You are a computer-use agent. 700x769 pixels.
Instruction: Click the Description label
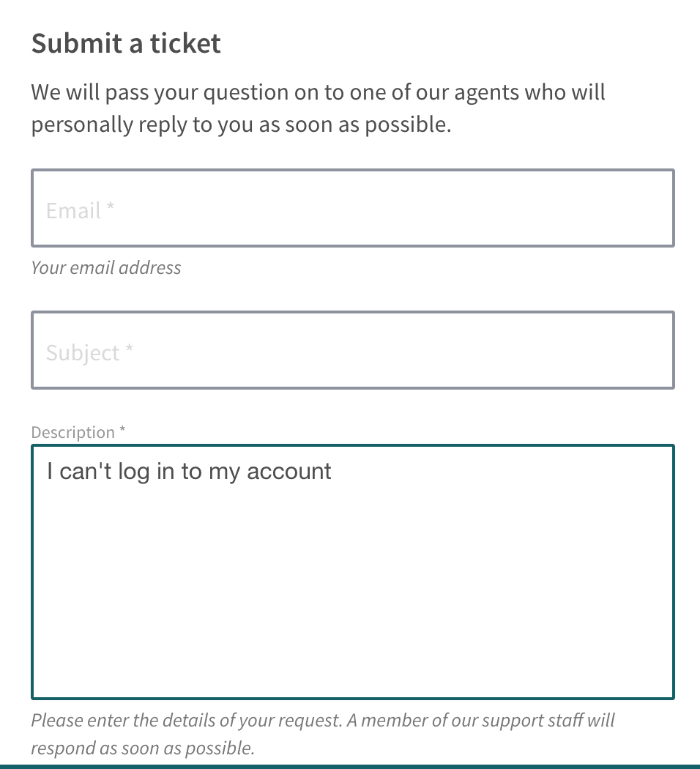point(73,432)
